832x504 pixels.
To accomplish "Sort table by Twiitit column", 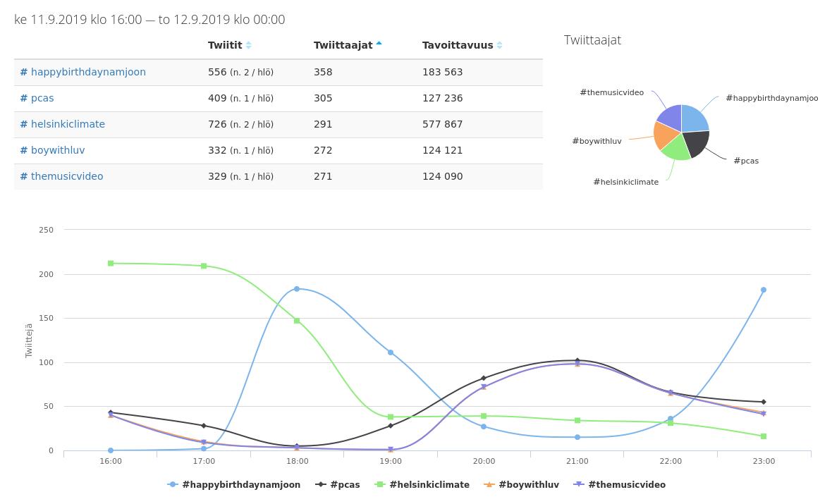I will tap(230, 45).
